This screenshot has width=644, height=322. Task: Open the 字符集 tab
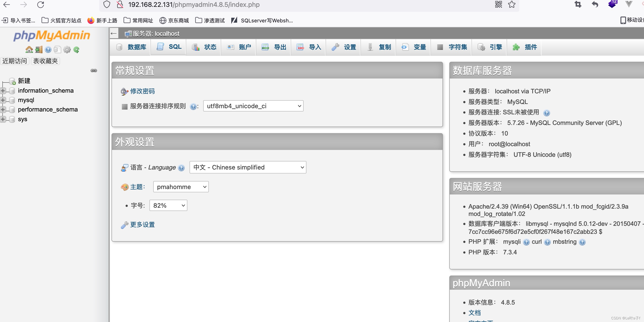tap(452, 47)
